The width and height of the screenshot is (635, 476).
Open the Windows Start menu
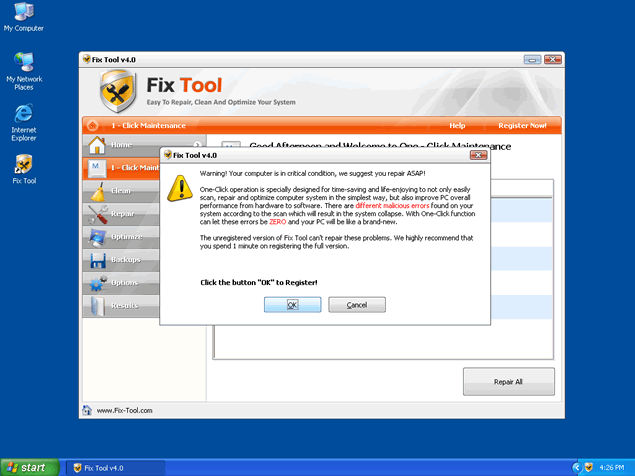(27, 467)
